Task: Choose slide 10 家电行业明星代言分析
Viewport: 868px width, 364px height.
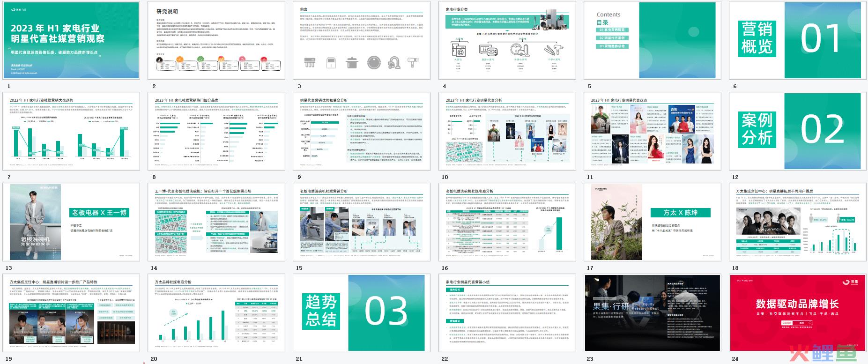Action: point(507,131)
